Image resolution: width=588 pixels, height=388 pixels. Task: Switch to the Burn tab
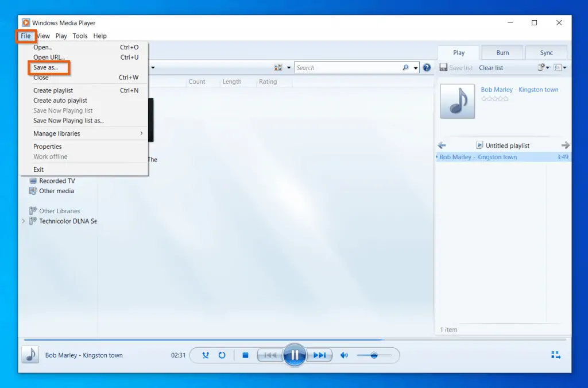coord(502,52)
